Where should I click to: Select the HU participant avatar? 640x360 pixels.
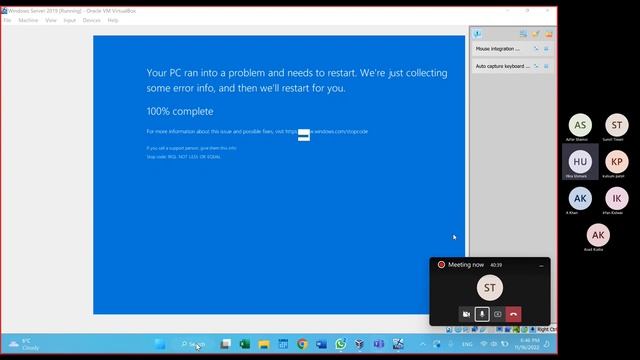coord(580,162)
